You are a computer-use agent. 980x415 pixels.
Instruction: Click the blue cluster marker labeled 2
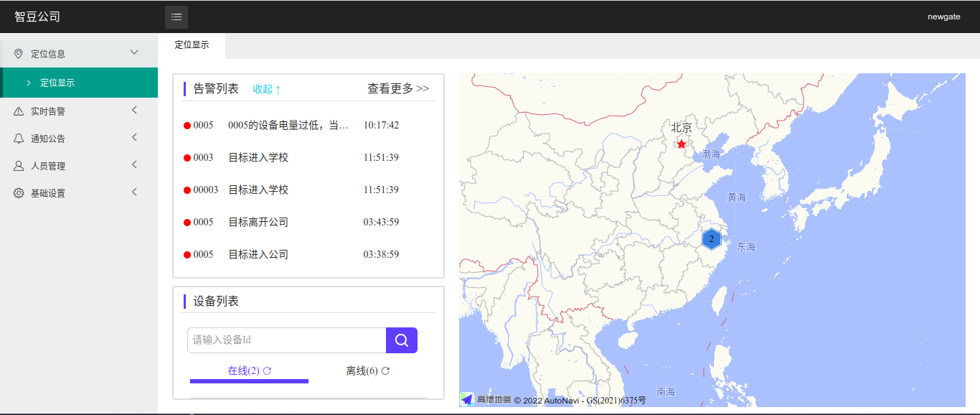coord(711,239)
